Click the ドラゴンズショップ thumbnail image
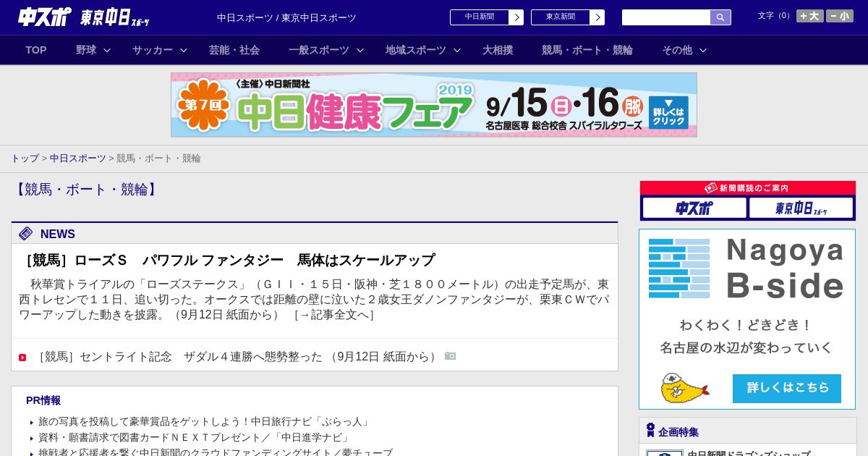868x456 pixels. tap(664, 453)
